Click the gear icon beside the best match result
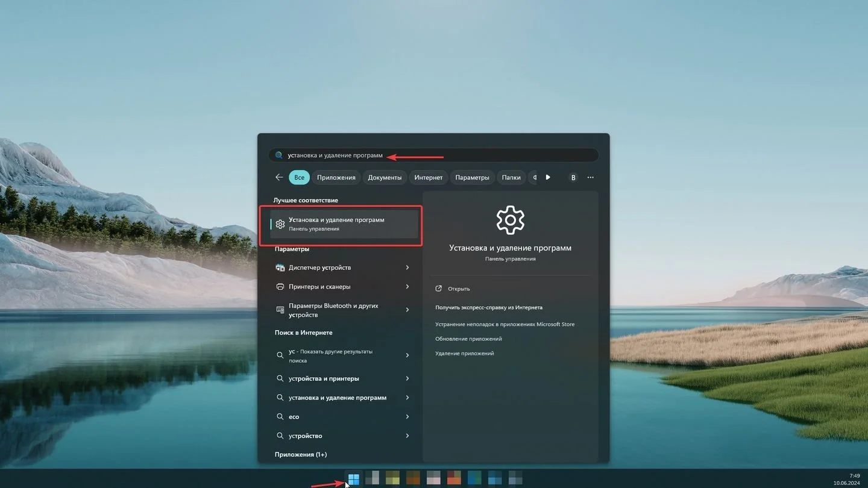Viewport: 868px width, 488px height. pos(280,224)
